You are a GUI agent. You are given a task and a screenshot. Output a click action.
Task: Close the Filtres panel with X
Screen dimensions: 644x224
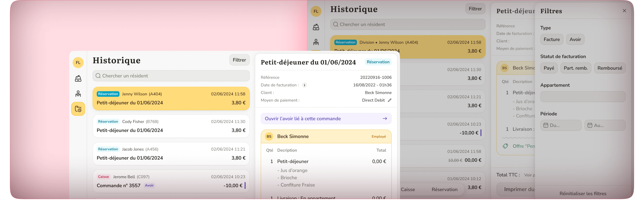pyautogui.click(x=624, y=11)
